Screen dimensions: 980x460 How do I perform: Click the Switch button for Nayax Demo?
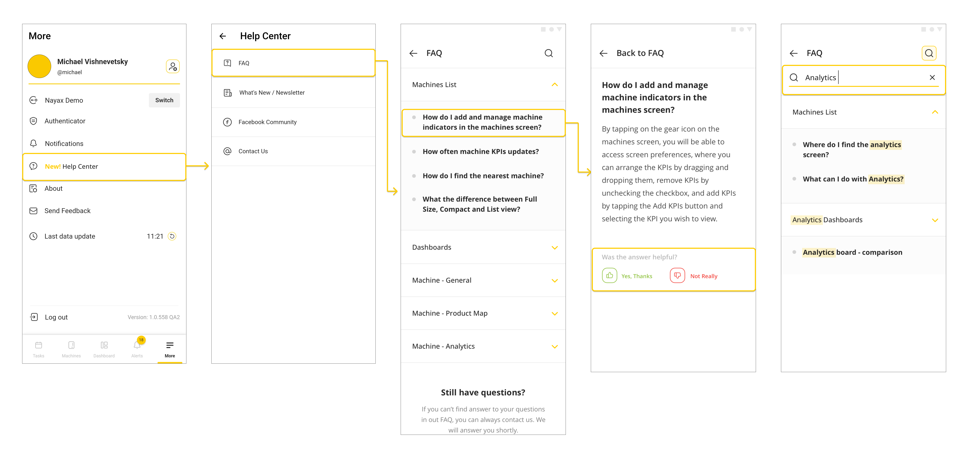[x=164, y=100]
